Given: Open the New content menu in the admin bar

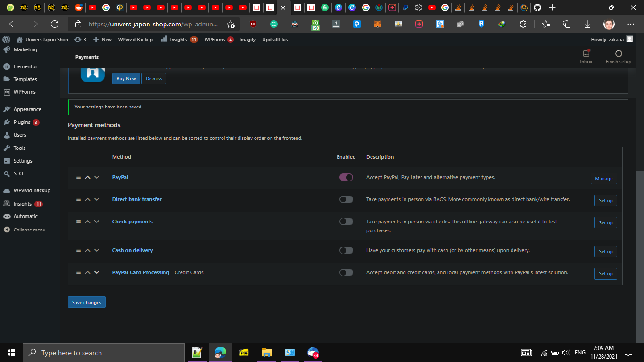Looking at the screenshot, I should [x=102, y=40].
